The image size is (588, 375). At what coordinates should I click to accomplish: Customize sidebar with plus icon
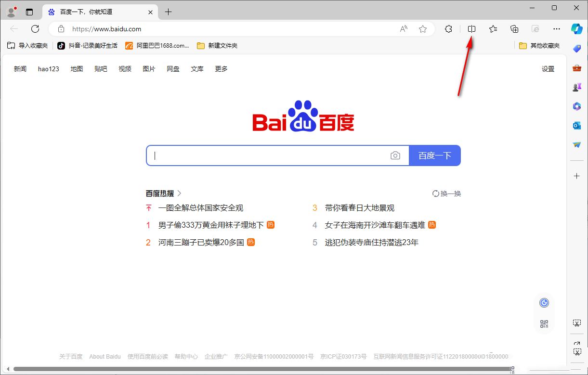[577, 176]
